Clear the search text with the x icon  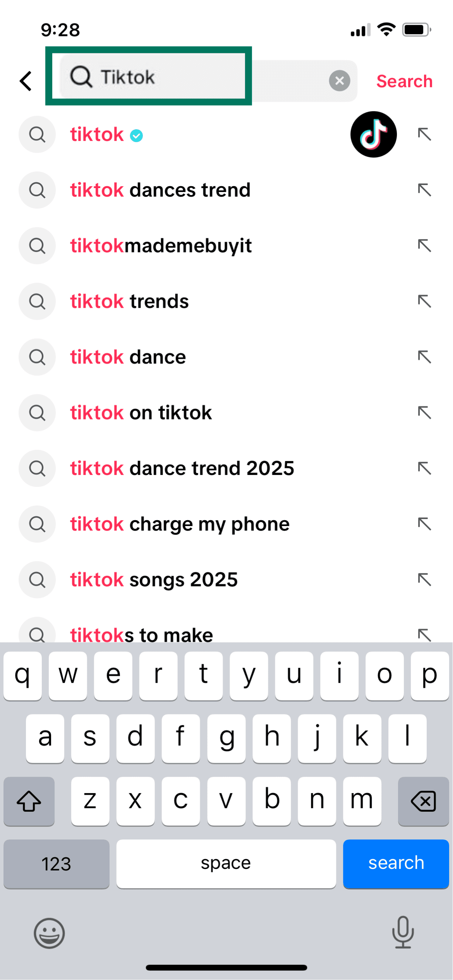point(339,81)
